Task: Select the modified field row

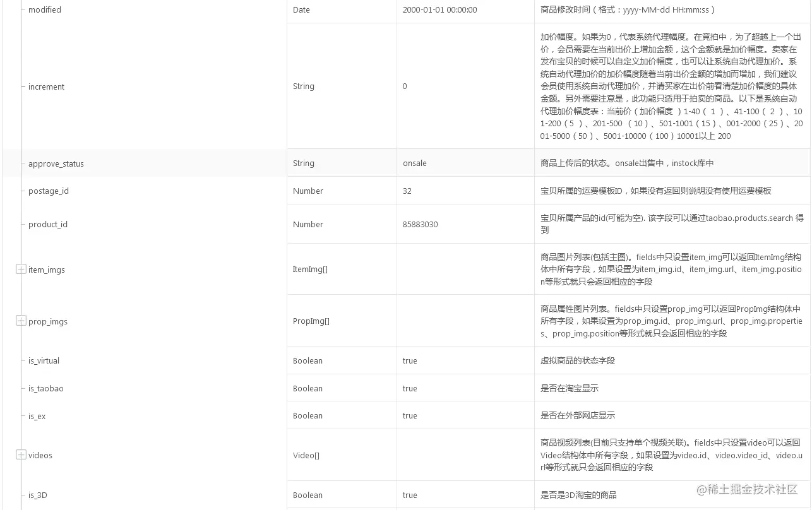Action: (x=44, y=10)
